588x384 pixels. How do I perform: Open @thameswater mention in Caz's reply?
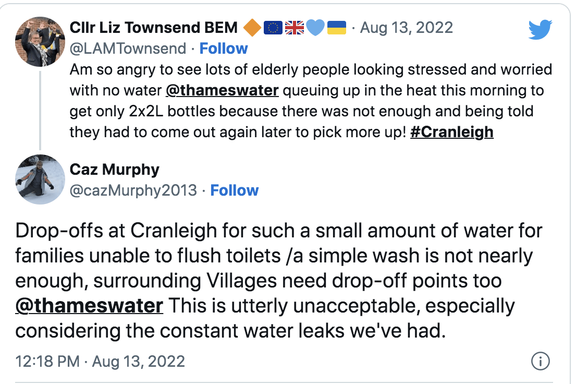(89, 306)
